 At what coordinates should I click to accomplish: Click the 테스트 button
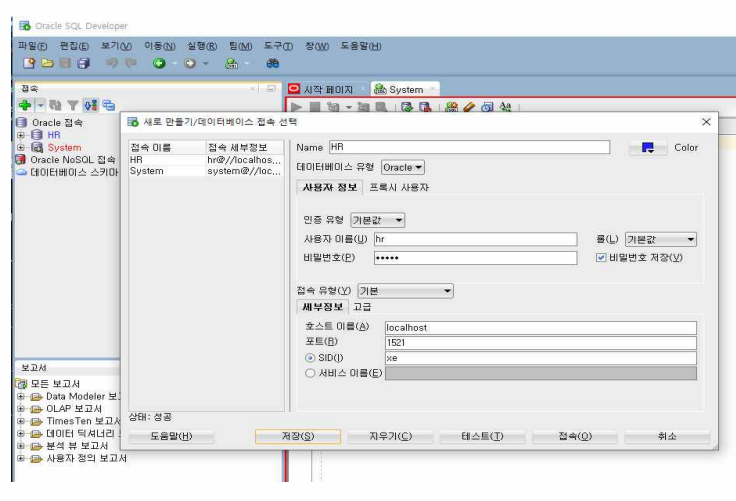[x=482, y=436]
